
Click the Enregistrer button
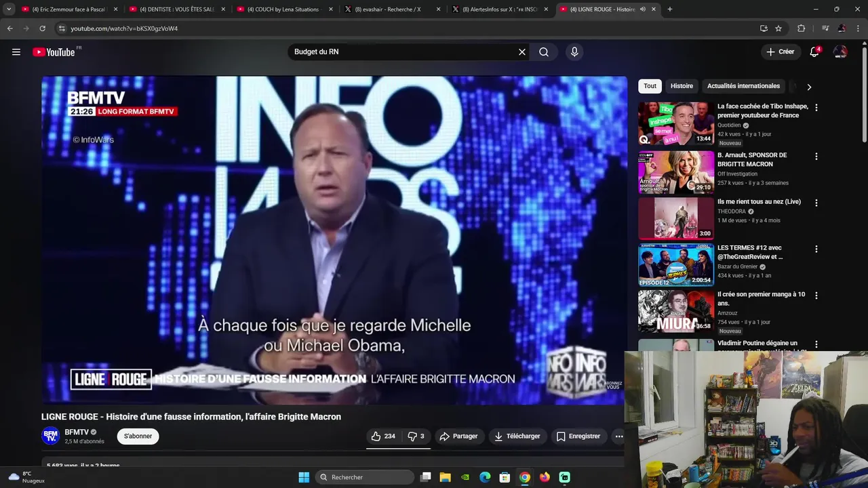(x=578, y=436)
